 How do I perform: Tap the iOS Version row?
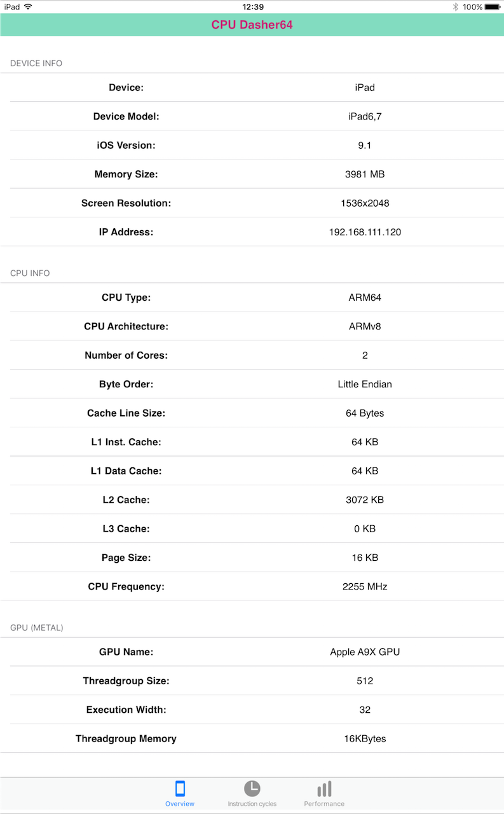[252, 146]
